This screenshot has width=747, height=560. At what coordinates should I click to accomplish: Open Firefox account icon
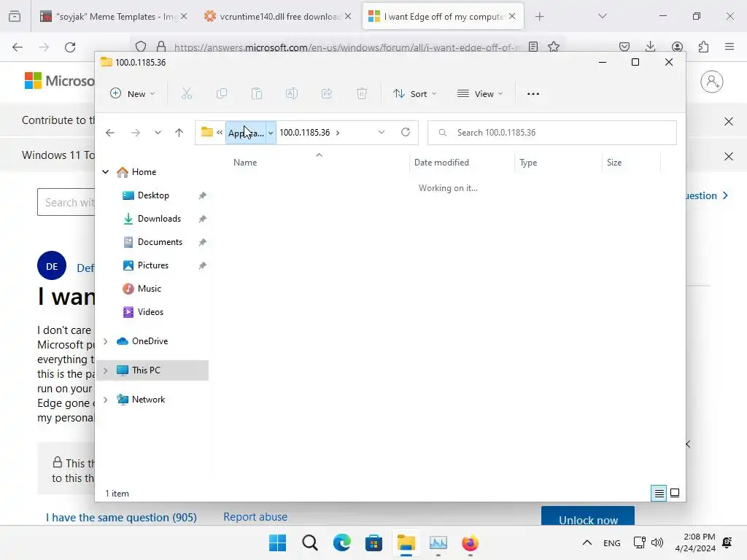point(677,46)
